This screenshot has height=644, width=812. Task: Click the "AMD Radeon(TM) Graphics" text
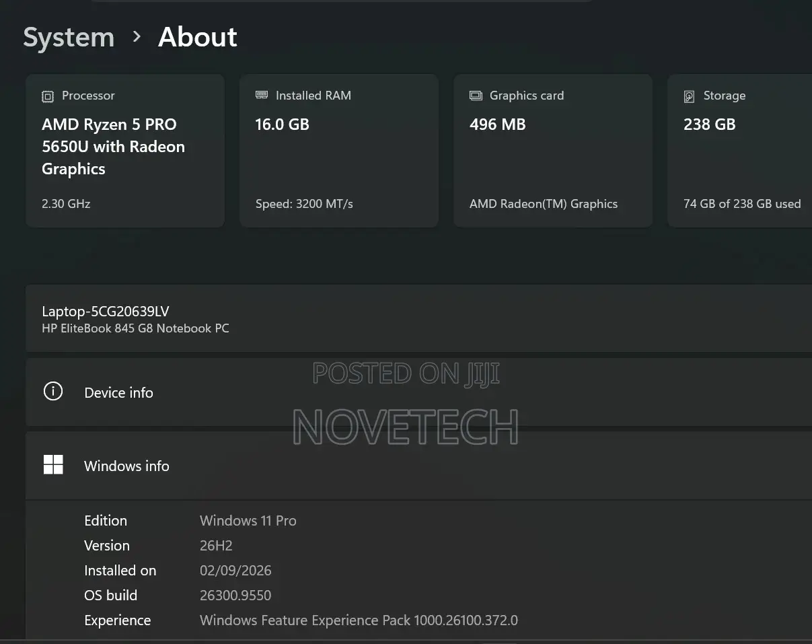click(544, 204)
